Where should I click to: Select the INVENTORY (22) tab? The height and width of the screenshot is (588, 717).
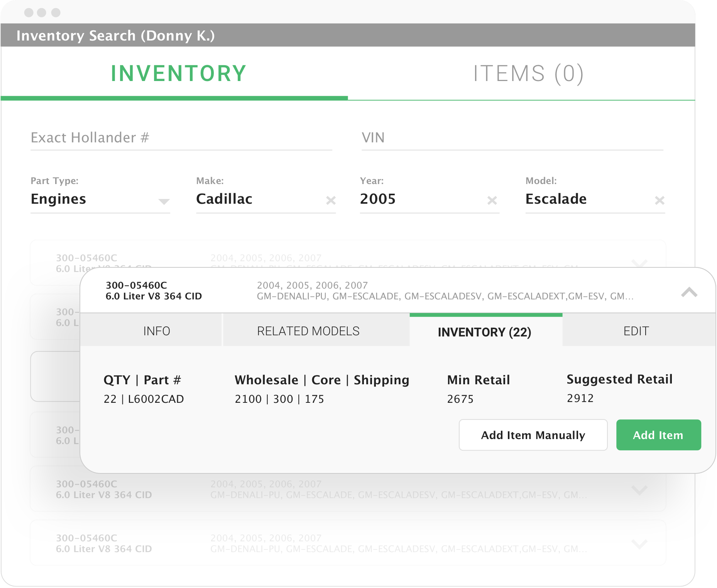pos(484,332)
